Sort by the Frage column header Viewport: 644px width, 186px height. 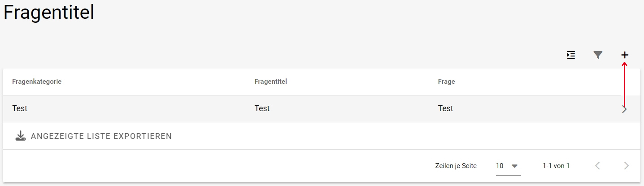coord(446,82)
